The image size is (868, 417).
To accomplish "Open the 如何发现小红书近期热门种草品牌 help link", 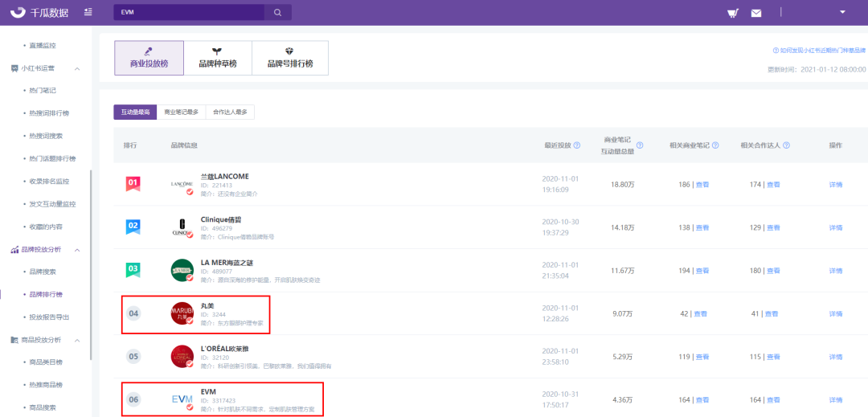I will pos(819,51).
